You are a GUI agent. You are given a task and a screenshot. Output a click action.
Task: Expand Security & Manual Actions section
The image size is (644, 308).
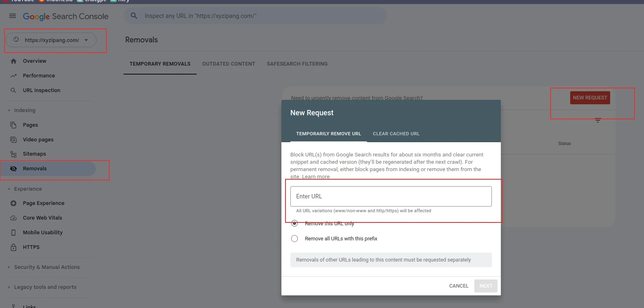[x=9, y=267]
